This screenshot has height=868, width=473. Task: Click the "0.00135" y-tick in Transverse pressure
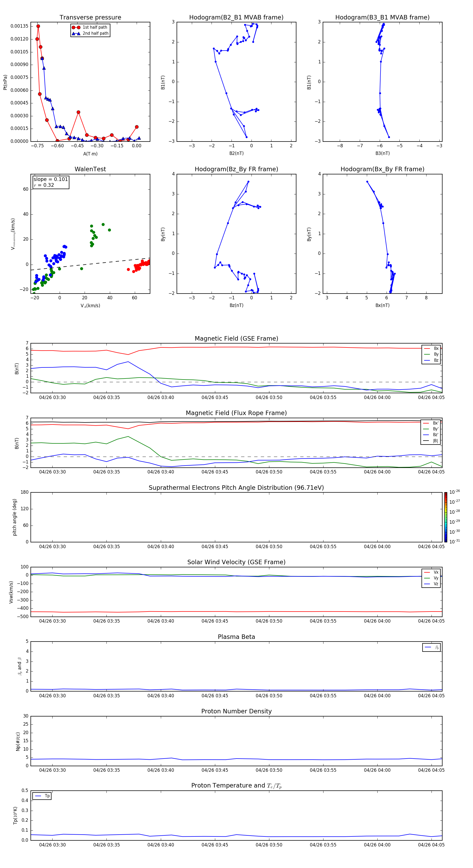point(19,26)
